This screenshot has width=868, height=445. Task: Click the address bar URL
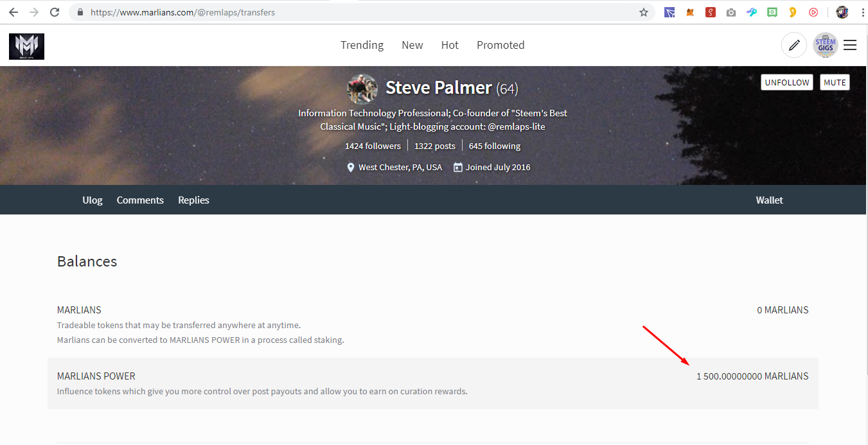(182, 12)
